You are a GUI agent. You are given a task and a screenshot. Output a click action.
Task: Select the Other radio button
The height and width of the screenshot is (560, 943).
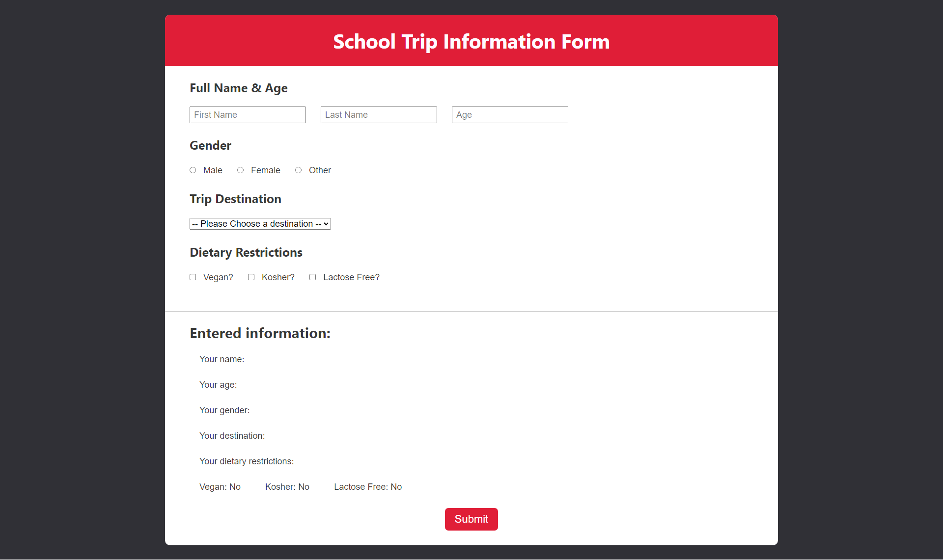click(x=299, y=170)
